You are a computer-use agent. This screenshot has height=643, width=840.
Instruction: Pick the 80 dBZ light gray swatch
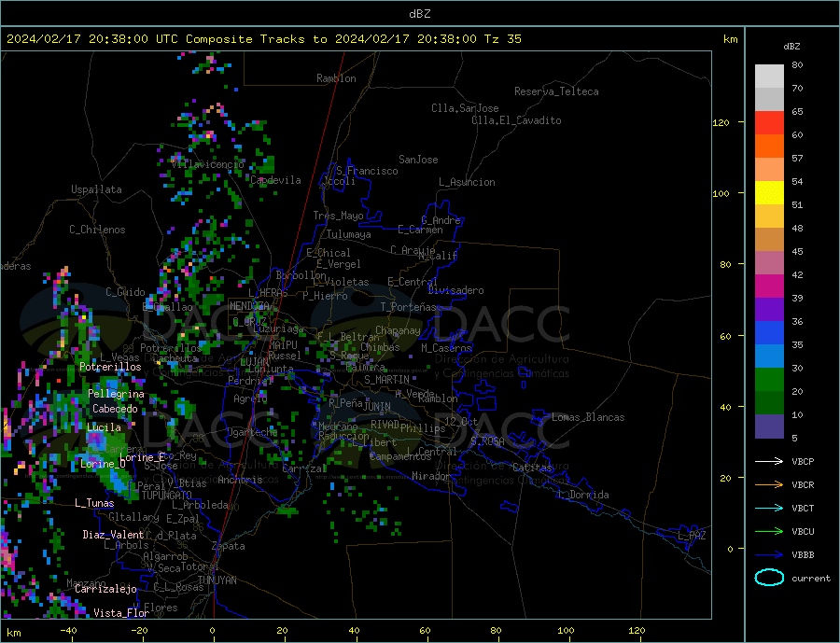769,77
